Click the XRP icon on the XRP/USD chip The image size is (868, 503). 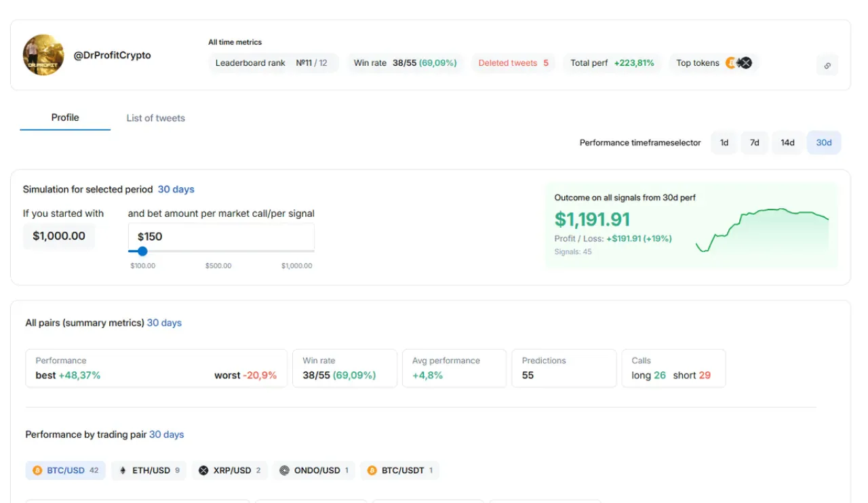[203, 470]
